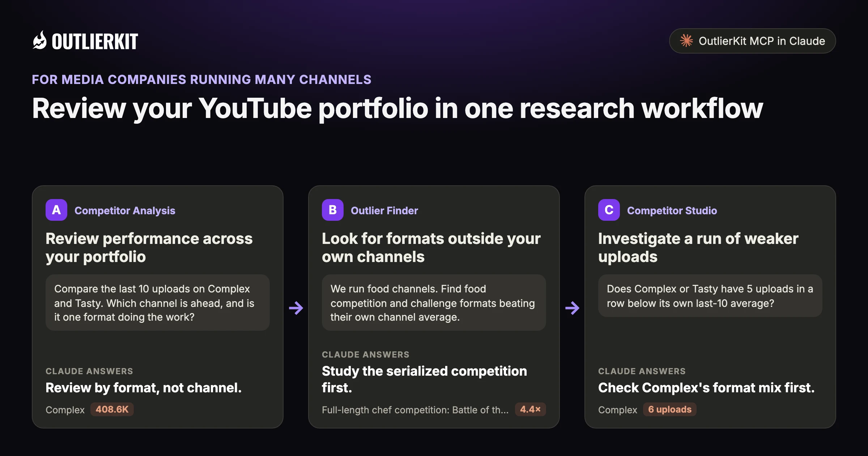Click heading 'Look for formats outside your own channels'
Screen dimensions: 868x456
pos(431,248)
